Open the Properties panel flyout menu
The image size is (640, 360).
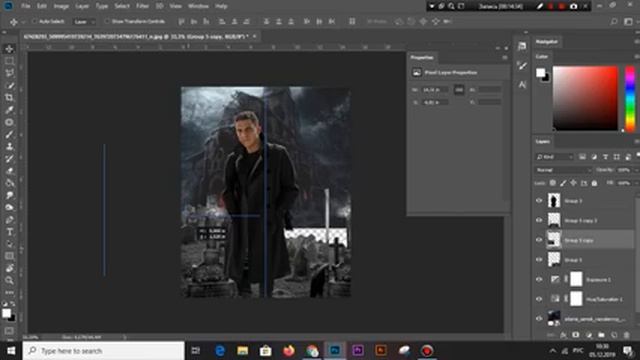(x=505, y=58)
